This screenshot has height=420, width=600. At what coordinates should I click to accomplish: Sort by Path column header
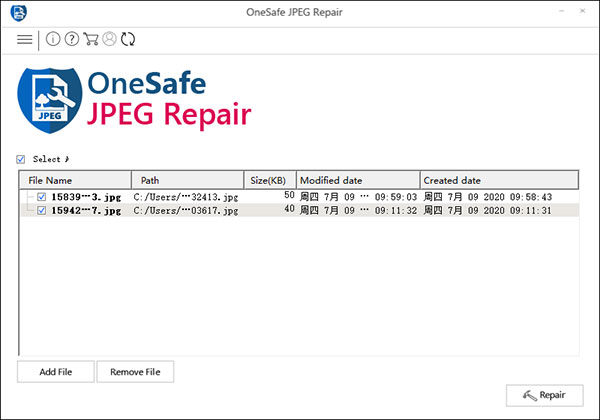[188, 180]
